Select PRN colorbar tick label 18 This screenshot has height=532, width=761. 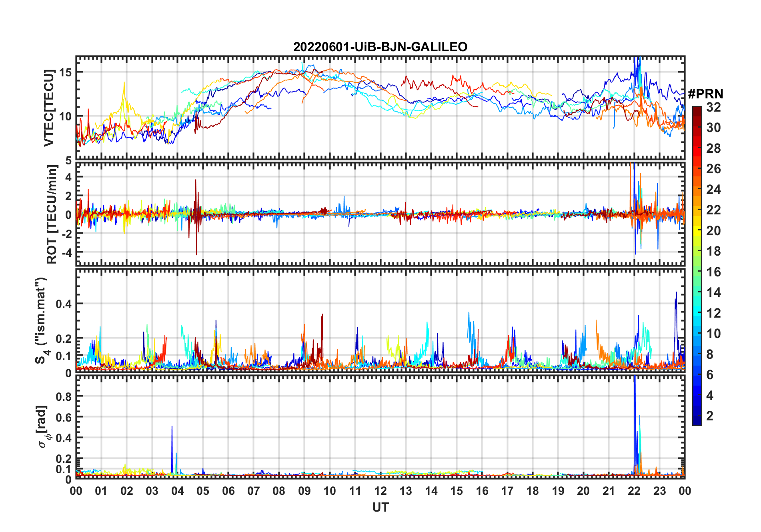point(713,251)
